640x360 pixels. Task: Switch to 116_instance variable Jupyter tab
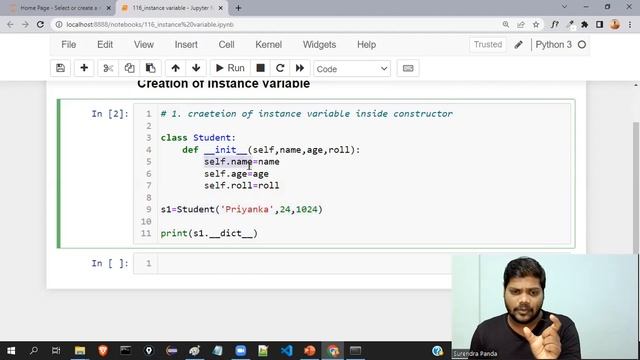pos(171,8)
